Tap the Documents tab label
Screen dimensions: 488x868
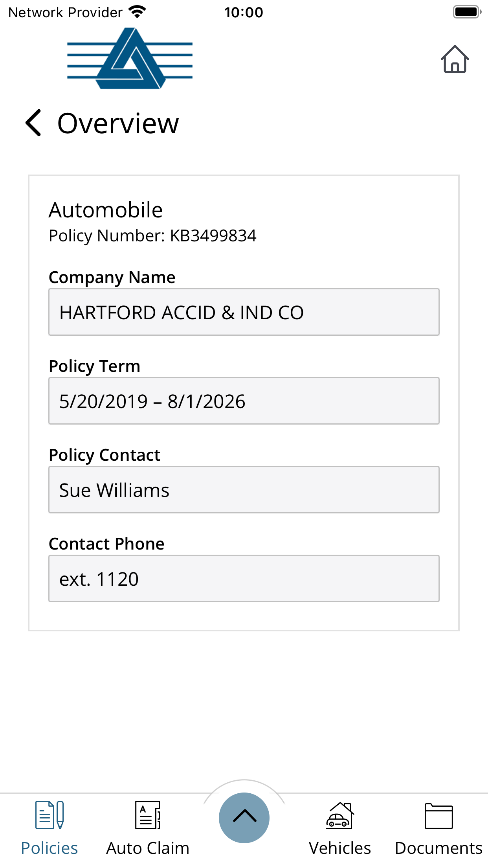[x=438, y=848]
